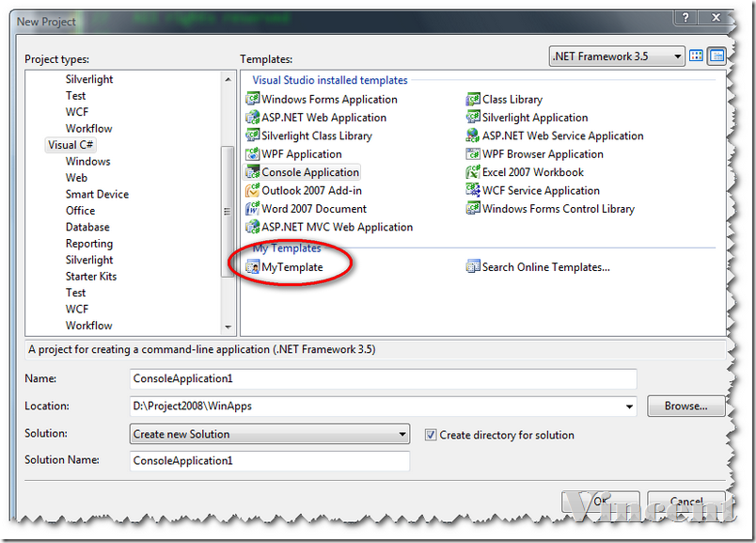The height and width of the screenshot is (543, 756).
Task: Click the project Name text field
Action: [x=384, y=378]
